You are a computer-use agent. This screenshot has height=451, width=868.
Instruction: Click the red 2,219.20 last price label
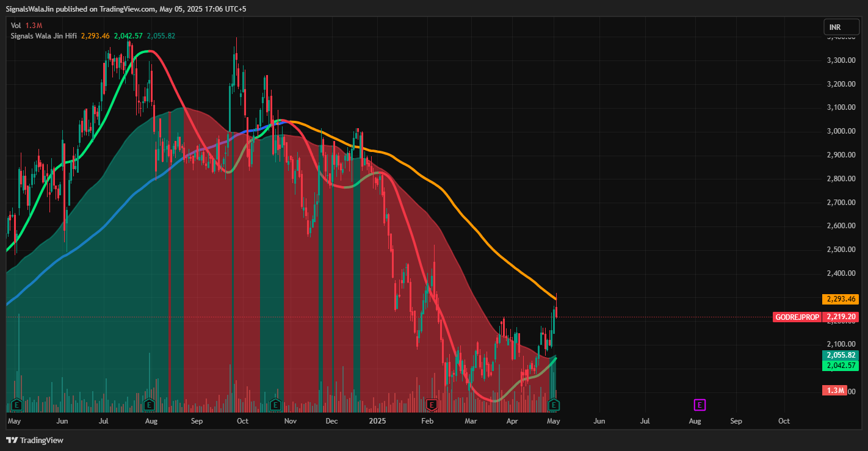[841, 317]
